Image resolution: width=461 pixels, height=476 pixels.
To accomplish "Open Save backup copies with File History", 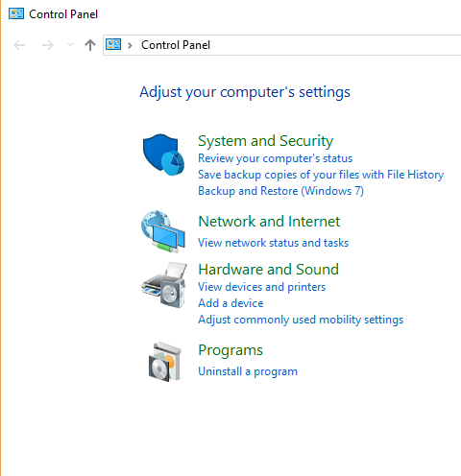I will (321, 175).
